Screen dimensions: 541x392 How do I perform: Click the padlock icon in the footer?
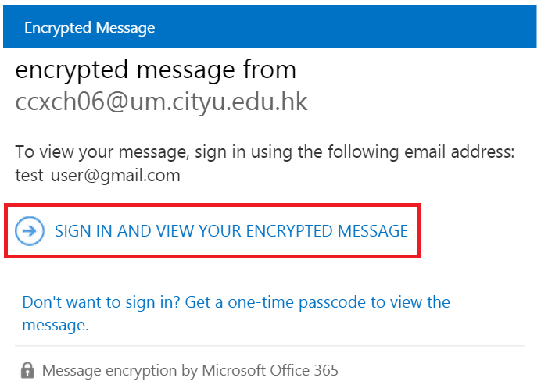coord(27,370)
